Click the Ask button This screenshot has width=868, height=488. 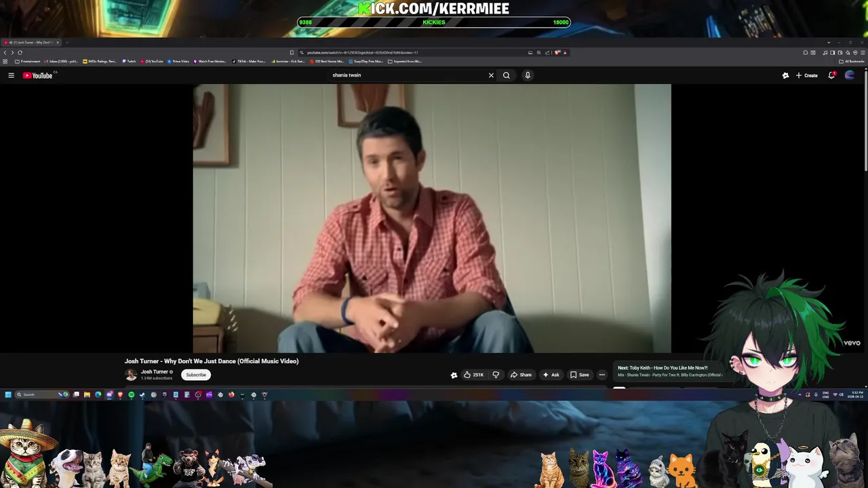551,375
